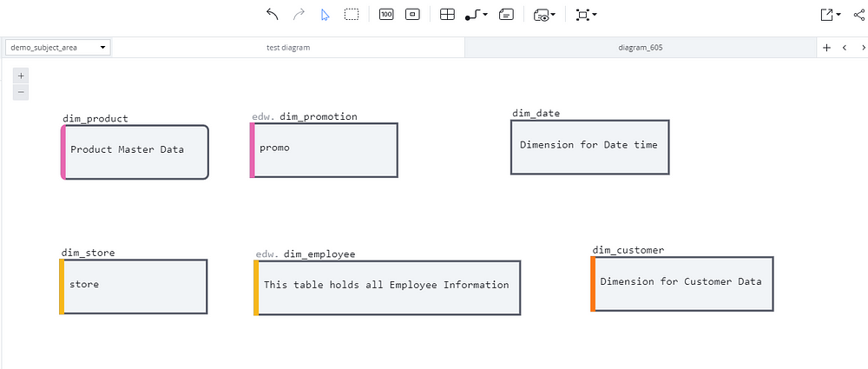Reset zoom to 100 percent icon
This screenshot has height=369, width=868.
386,15
